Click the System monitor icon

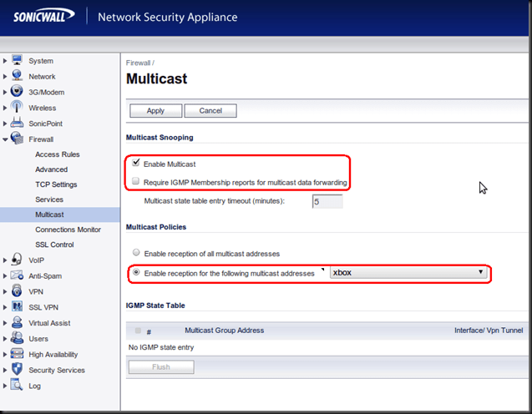pos(17,60)
